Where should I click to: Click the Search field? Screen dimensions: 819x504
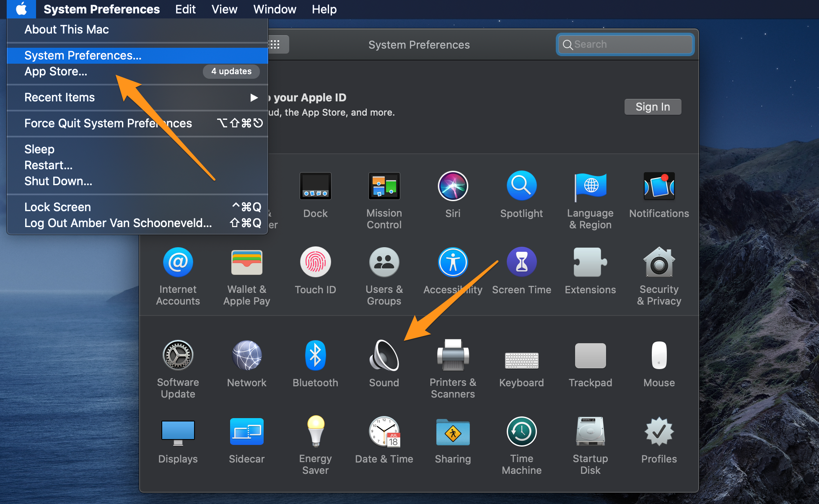(x=625, y=44)
